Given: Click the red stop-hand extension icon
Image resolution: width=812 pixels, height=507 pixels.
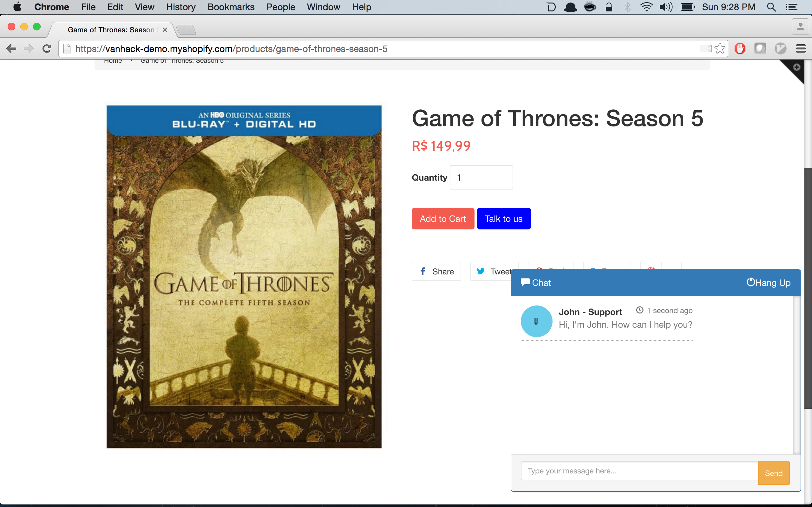Looking at the screenshot, I should point(740,48).
